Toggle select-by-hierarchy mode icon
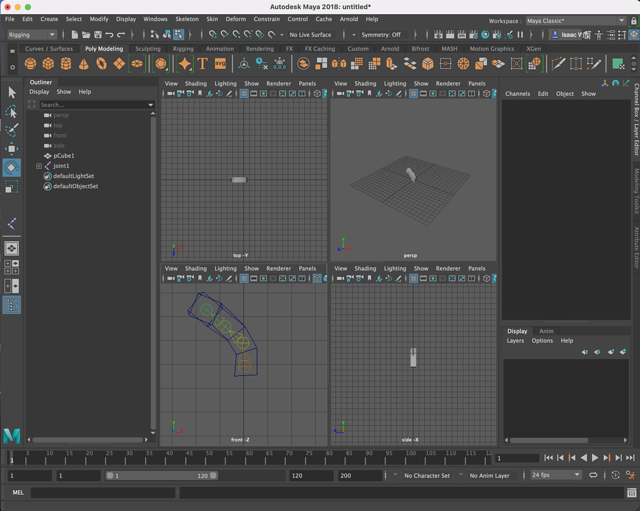 point(155,35)
